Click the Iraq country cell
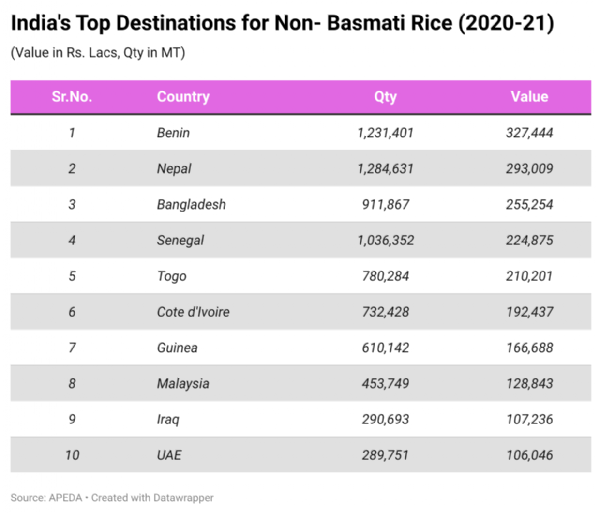600x513 pixels. (169, 420)
